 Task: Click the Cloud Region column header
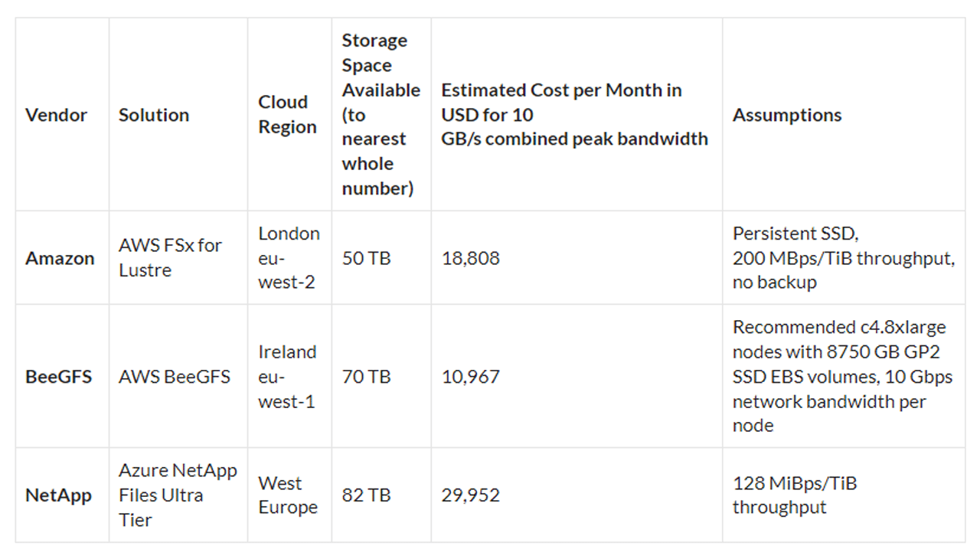(x=288, y=115)
